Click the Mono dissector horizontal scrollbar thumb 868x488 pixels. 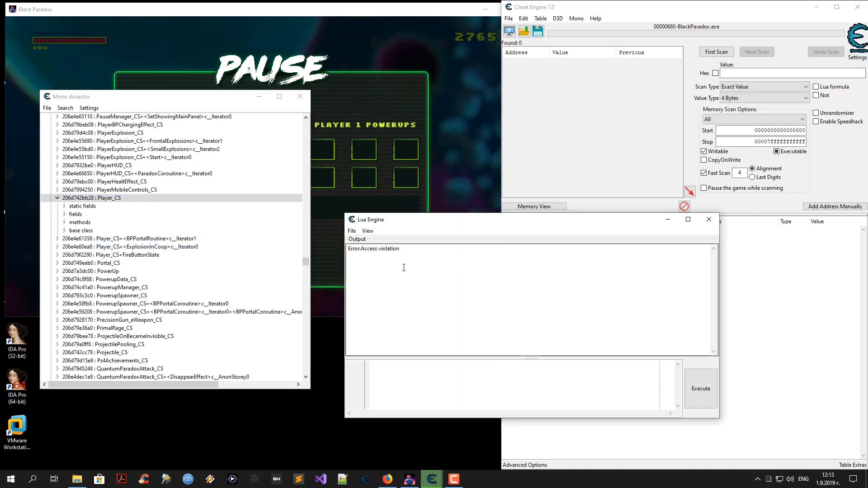tap(133, 385)
